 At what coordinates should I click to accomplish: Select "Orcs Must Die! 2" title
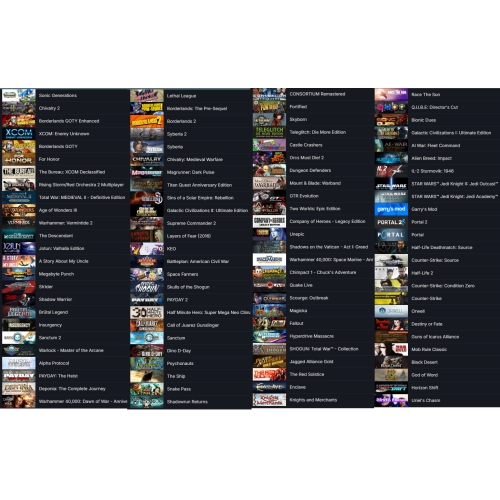(x=307, y=158)
